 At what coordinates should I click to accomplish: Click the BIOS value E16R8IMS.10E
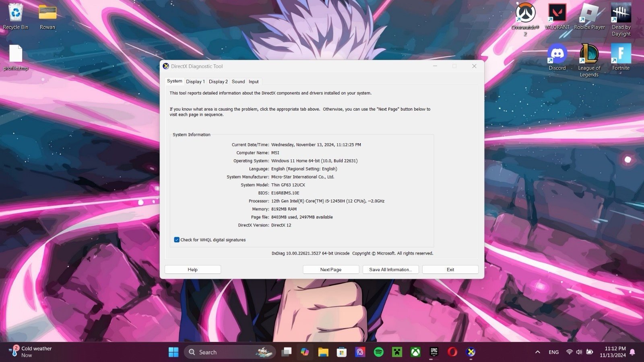pyautogui.click(x=285, y=193)
